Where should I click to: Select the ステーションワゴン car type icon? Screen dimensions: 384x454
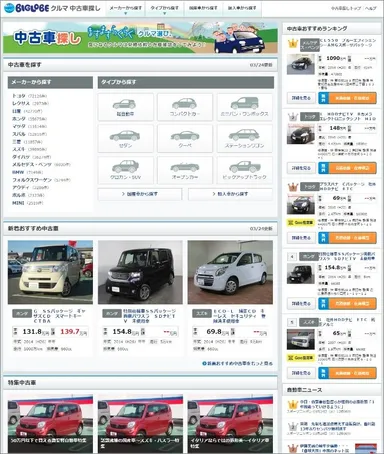coord(244,139)
